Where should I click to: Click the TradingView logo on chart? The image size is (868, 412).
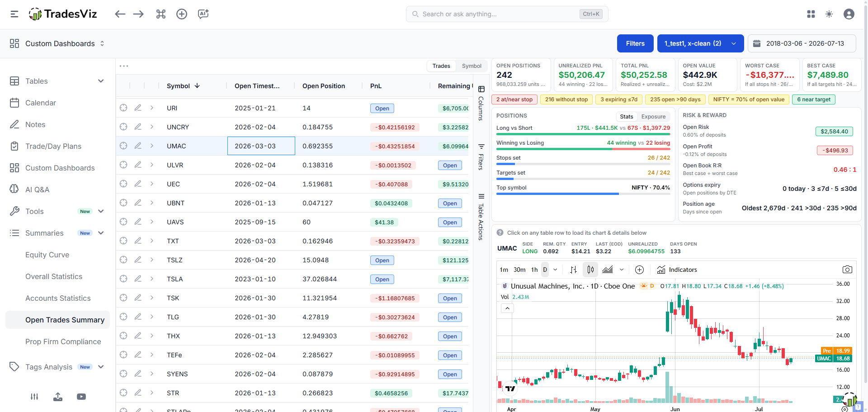(x=510, y=388)
